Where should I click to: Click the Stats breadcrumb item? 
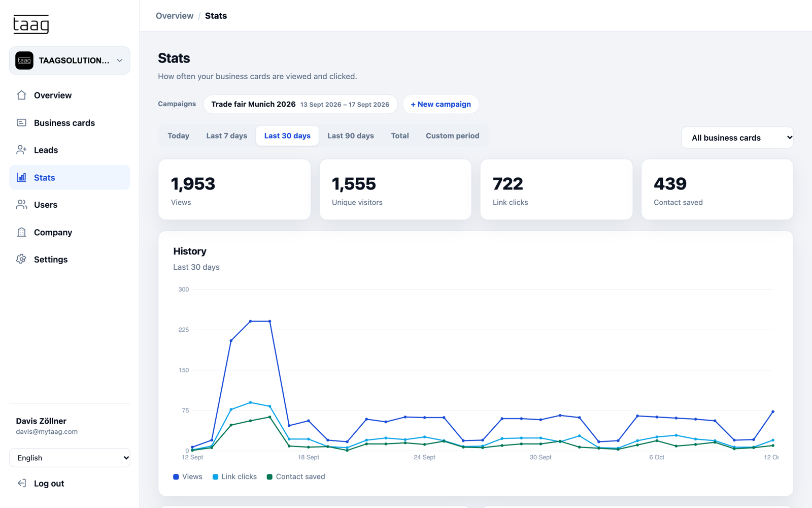tap(216, 16)
